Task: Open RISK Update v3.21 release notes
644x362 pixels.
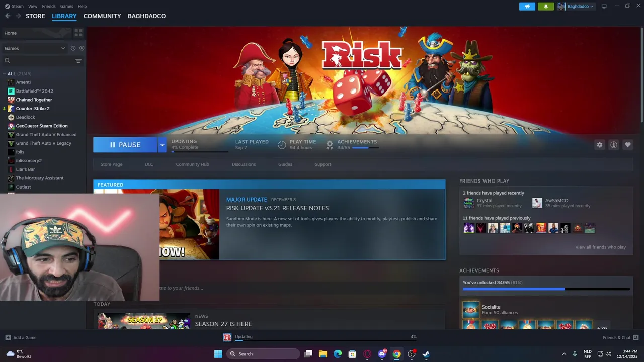Action: coord(277,208)
